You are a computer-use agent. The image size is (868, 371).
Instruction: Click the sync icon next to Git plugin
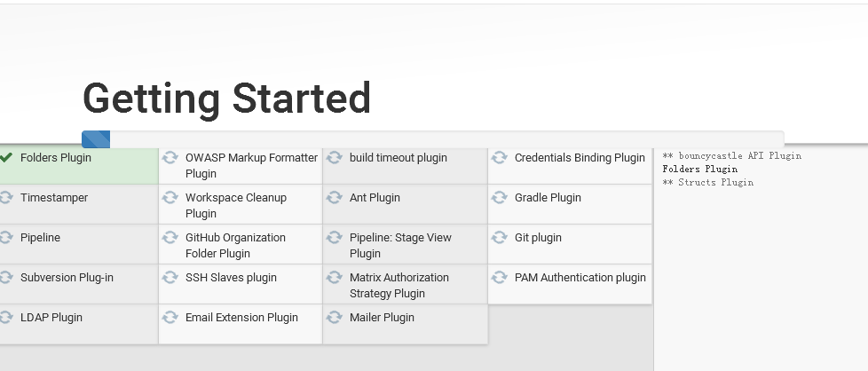click(x=500, y=238)
